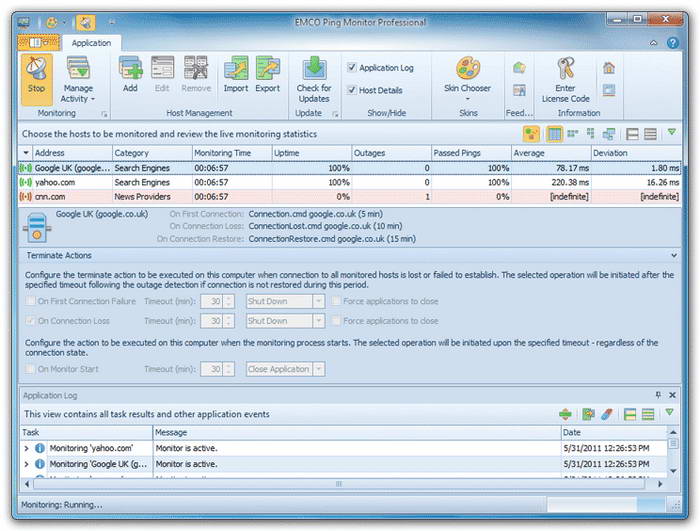Pin the Application Log panel
700x531 pixels.
[658, 395]
